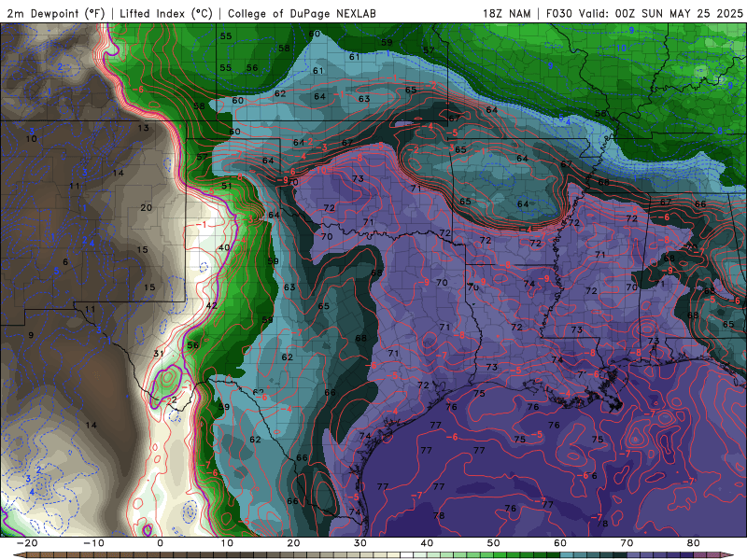
Task: Click the "College of DuPage NEXLAB" header text
Action: 302,13
